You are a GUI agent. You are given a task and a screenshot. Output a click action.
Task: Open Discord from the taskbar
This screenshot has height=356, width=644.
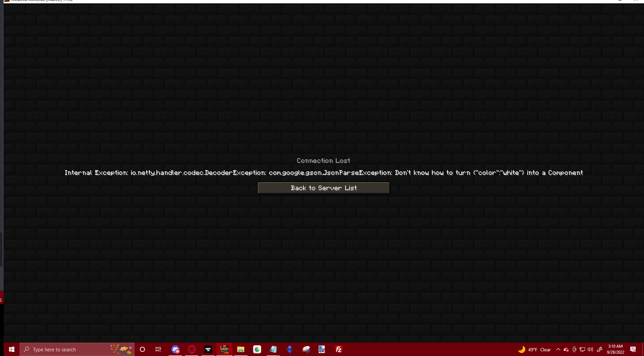tap(175, 349)
